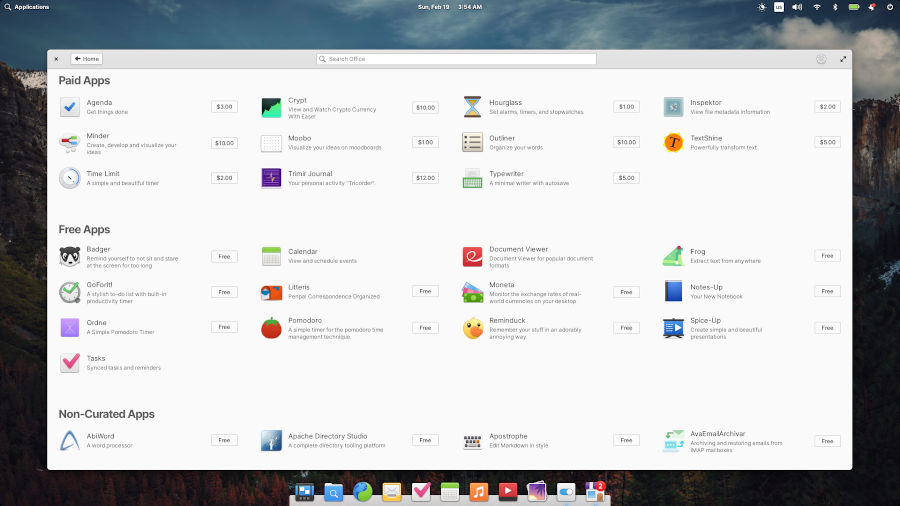The image size is (900, 506).
Task: Click the Reminduck duck icon
Action: click(472, 328)
